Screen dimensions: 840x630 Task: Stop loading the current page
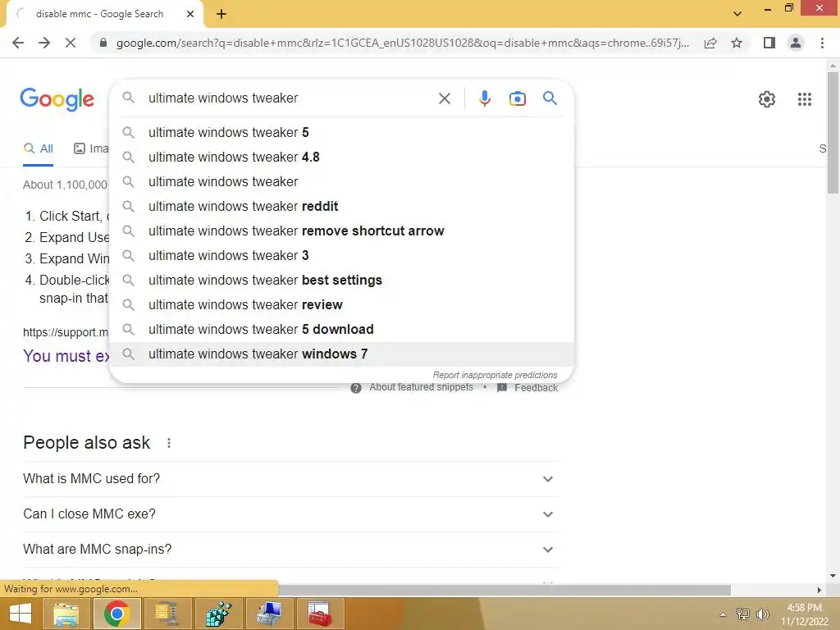coord(71,43)
